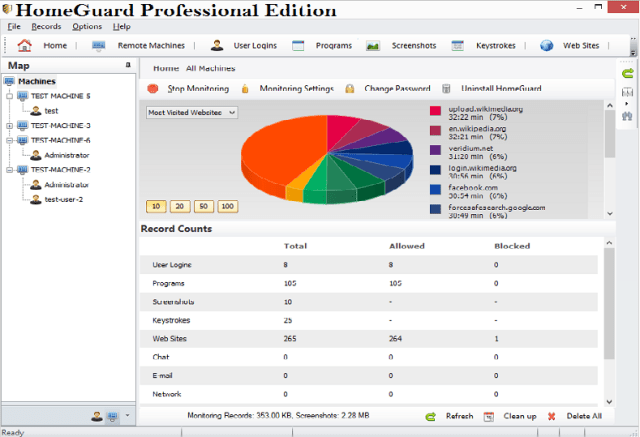The image size is (640, 437).
Task: Show top 50 websites
Action: pyautogui.click(x=204, y=206)
